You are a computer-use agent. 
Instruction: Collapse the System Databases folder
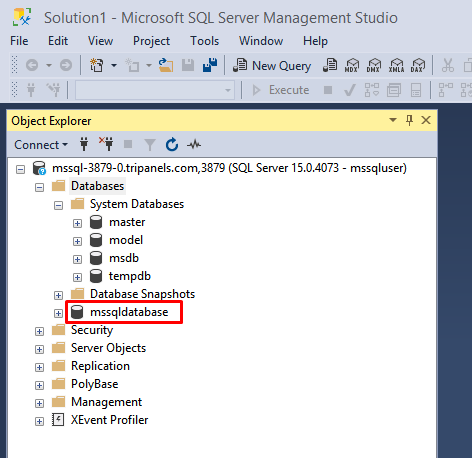coord(58,205)
